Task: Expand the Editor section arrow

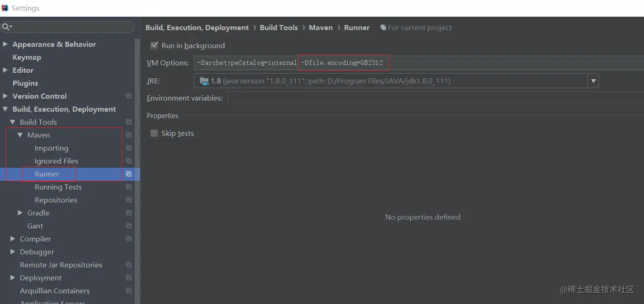Action: [x=6, y=70]
